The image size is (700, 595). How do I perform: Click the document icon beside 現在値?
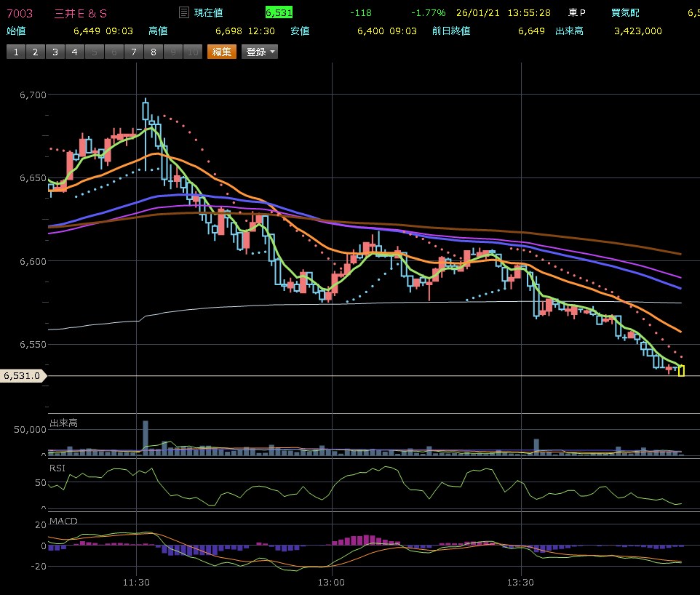(184, 13)
